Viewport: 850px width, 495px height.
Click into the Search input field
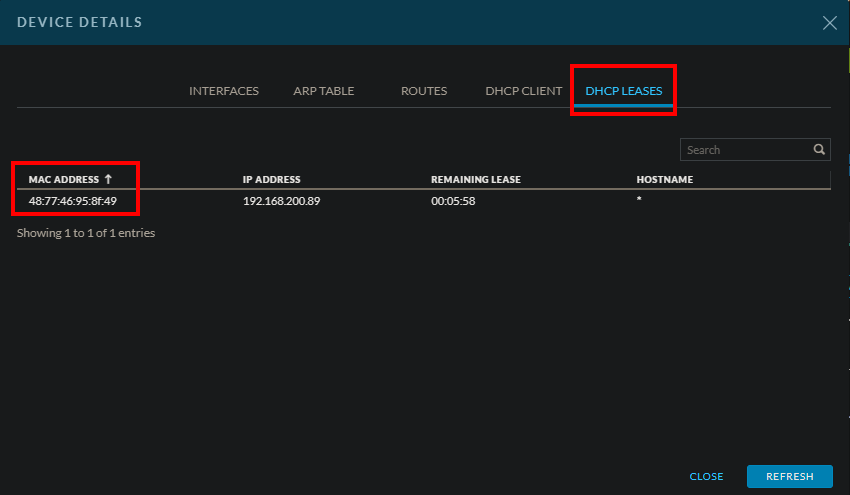tap(745, 150)
